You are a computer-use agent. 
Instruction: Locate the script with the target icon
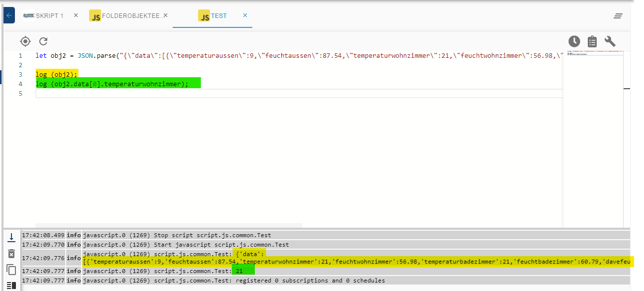[x=25, y=41]
